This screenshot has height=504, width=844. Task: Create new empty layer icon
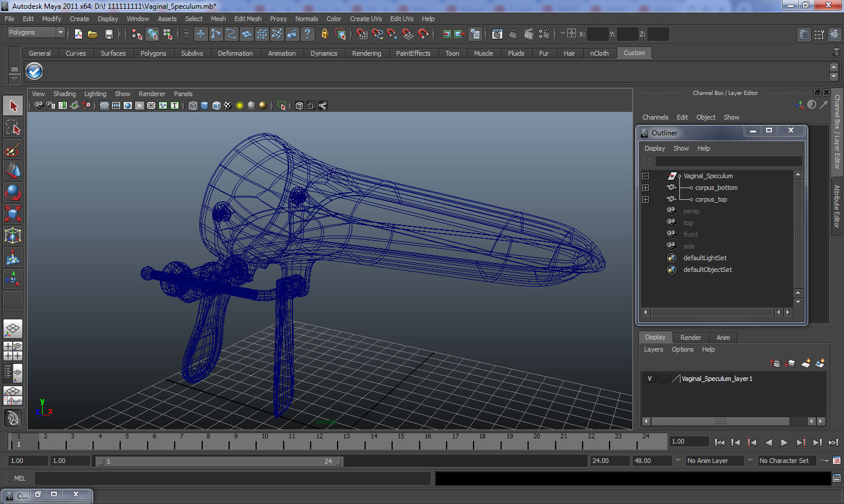(x=806, y=363)
